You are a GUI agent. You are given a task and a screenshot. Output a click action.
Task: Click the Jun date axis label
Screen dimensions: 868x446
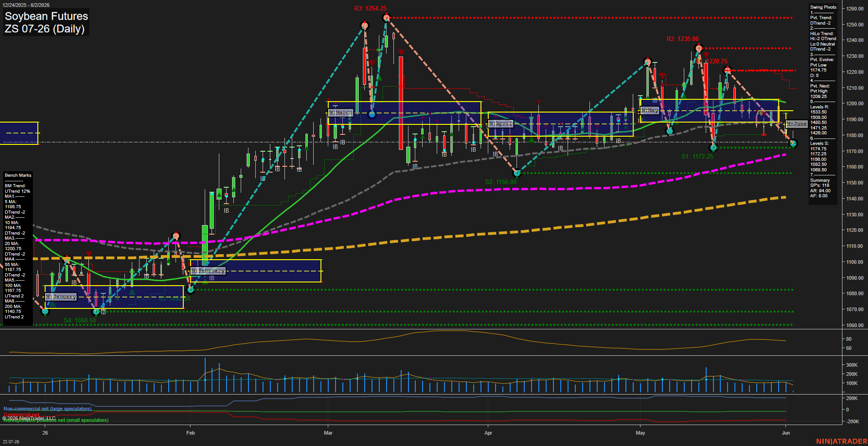click(785, 433)
